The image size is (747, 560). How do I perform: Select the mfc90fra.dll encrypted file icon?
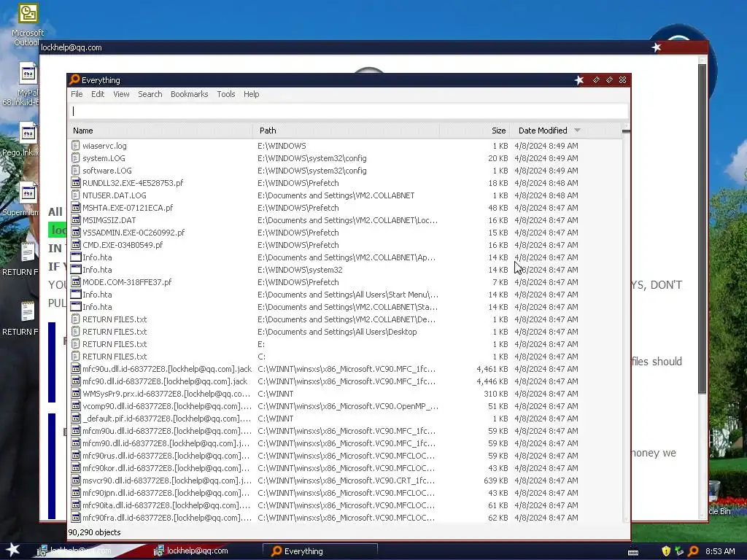pyautogui.click(x=75, y=517)
